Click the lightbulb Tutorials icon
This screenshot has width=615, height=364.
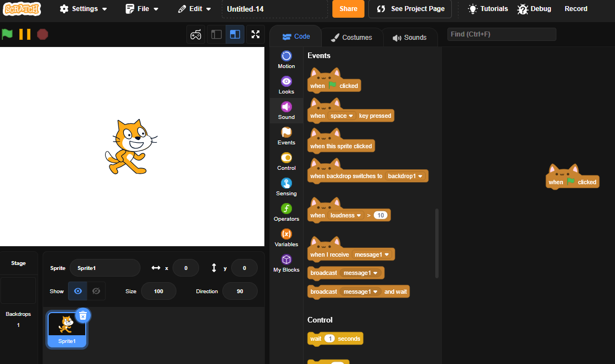pyautogui.click(x=473, y=9)
